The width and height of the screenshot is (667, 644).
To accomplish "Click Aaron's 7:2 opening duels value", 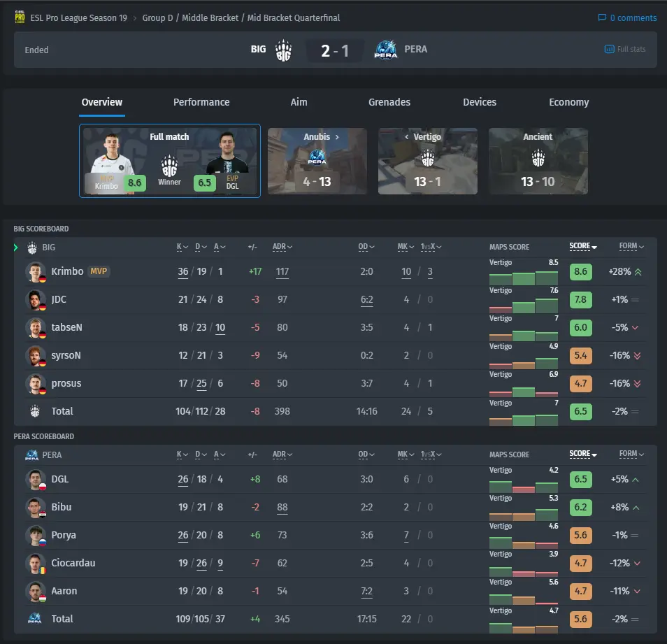I will tap(366, 592).
